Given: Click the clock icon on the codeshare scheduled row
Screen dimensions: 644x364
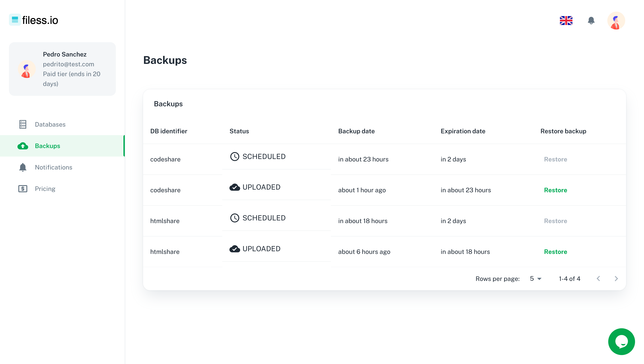Looking at the screenshot, I should (235, 157).
